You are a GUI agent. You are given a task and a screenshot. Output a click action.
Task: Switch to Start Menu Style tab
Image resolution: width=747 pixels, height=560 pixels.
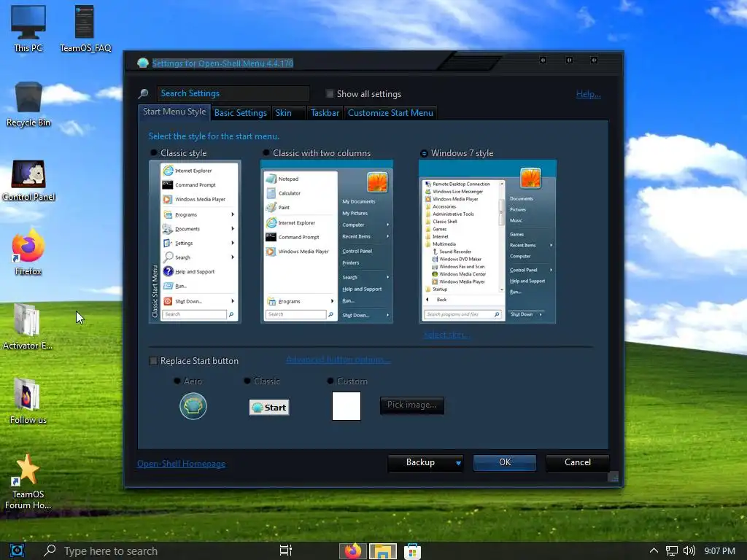click(x=174, y=112)
